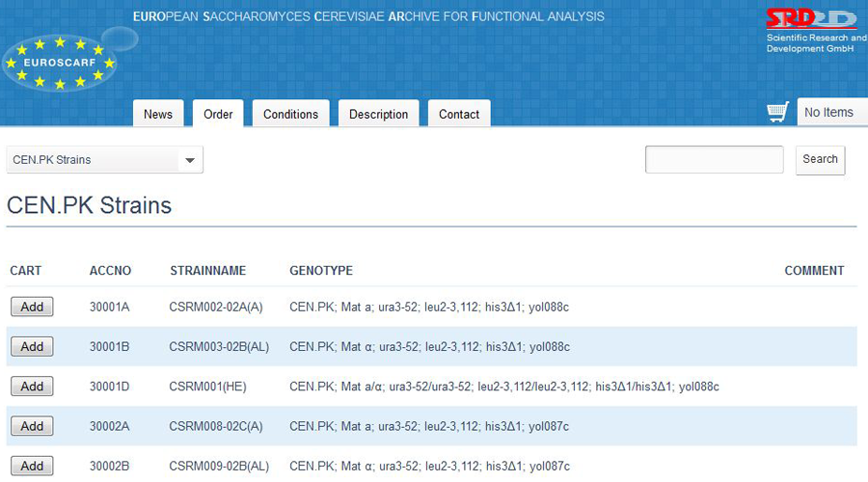The image size is (868, 482).
Task: Add strain 30001D to cart
Action: click(x=32, y=387)
